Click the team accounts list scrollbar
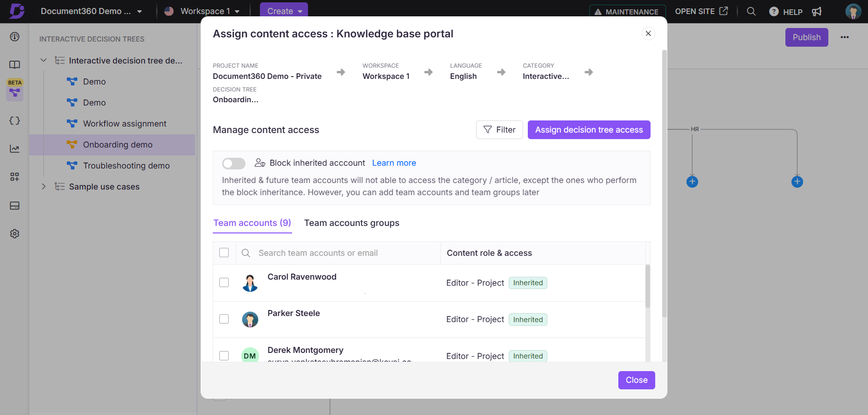The image size is (868, 415). (648, 287)
